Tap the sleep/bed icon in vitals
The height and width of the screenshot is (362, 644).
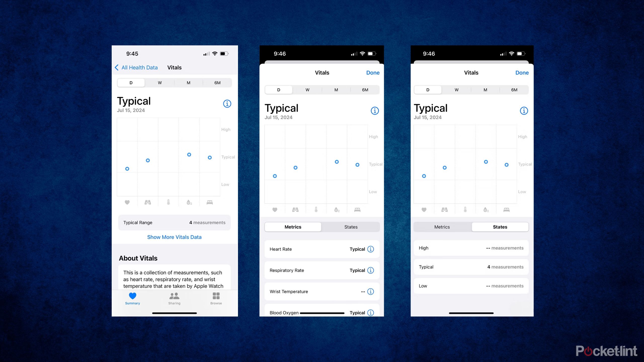coord(209,202)
